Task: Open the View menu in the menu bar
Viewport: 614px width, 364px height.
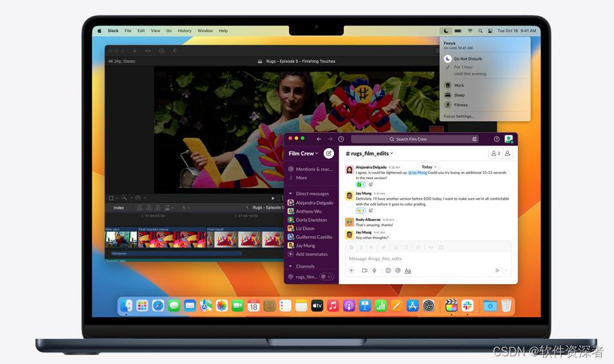Action: click(155, 30)
